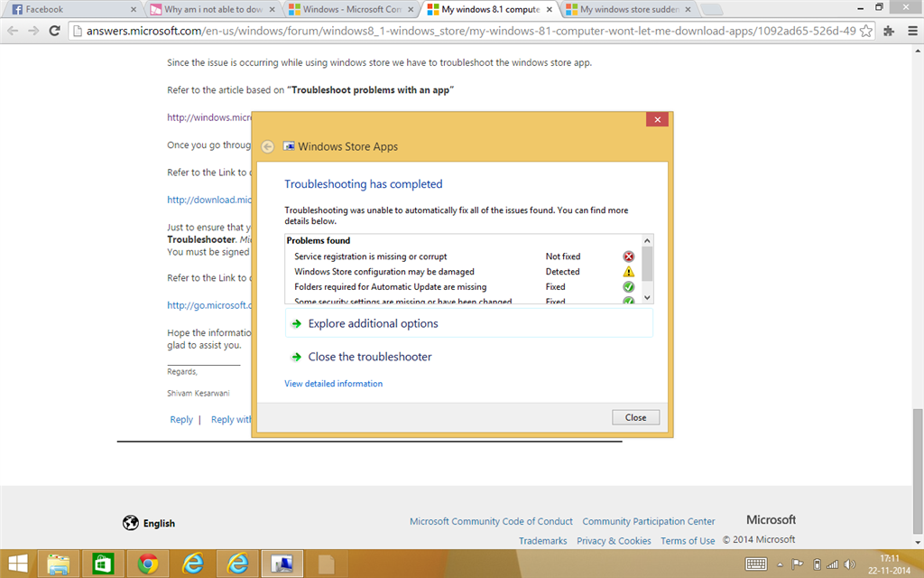Image resolution: width=924 pixels, height=578 pixels.
Task: Open the Windows Start button
Action: (x=18, y=564)
